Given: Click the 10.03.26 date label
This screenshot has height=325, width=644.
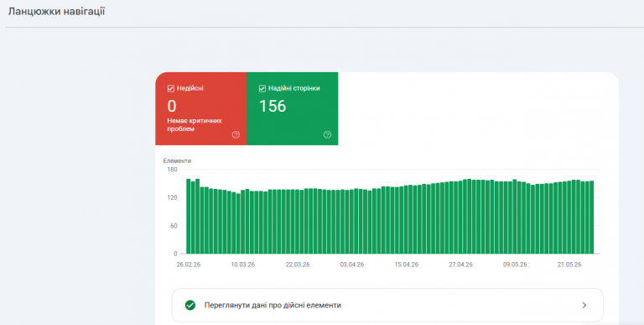Looking at the screenshot, I should [x=242, y=265].
